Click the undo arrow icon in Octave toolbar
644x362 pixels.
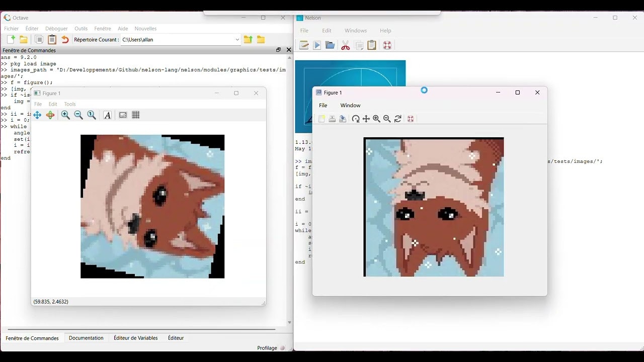65,40
